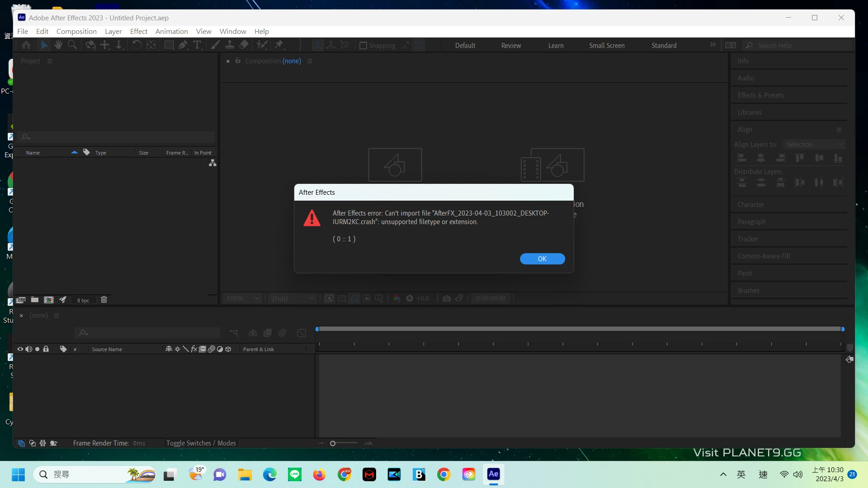This screenshot has width=868, height=488.
Task: Open the Align Layers to Selection dropdown
Action: tap(814, 145)
